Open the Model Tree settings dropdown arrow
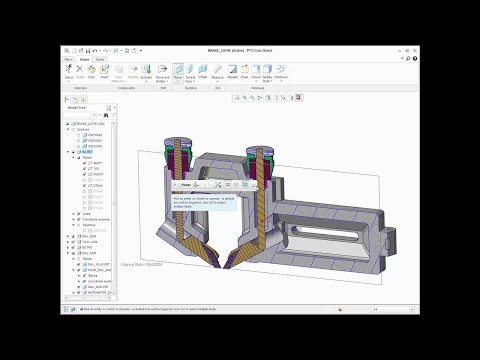This screenshot has height=360, width=480. click(114, 108)
